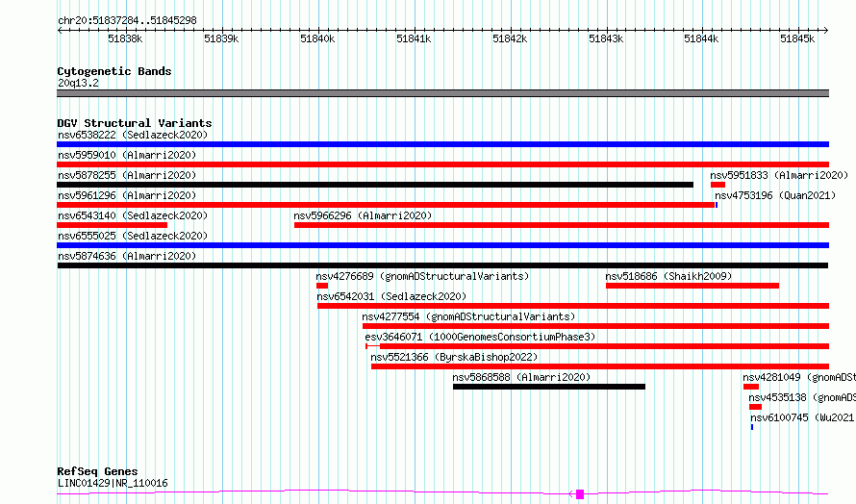Screen dimensions: 856x504
Task: Open nsv4277554 (gnomADStructuralVariants) label
Action: [x=468, y=316]
